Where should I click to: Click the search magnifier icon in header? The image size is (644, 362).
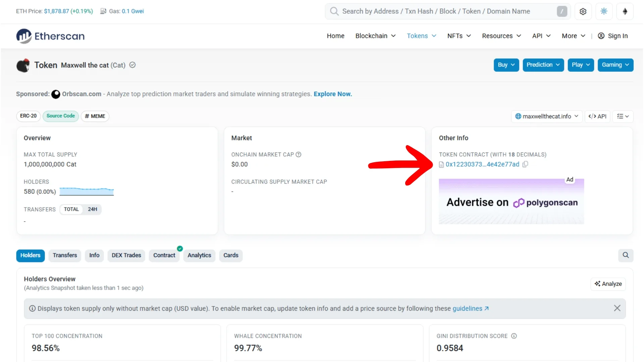point(334,11)
